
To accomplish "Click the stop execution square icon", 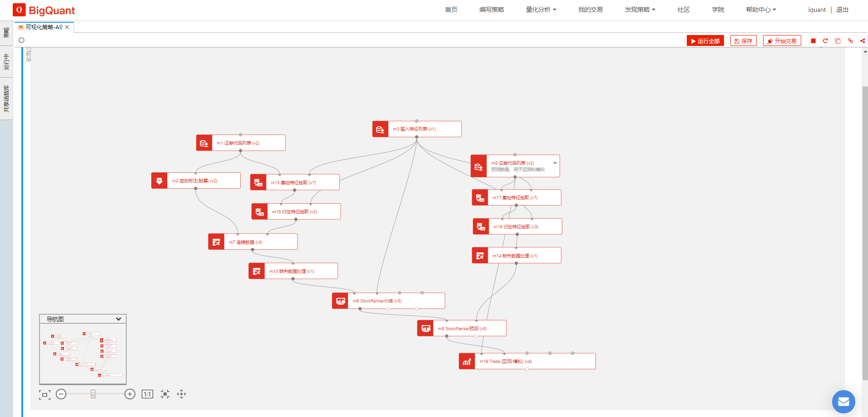I will (x=813, y=41).
